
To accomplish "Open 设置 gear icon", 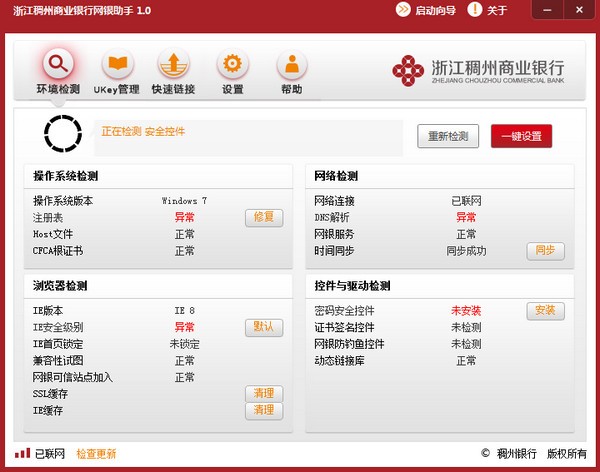I will click(233, 64).
